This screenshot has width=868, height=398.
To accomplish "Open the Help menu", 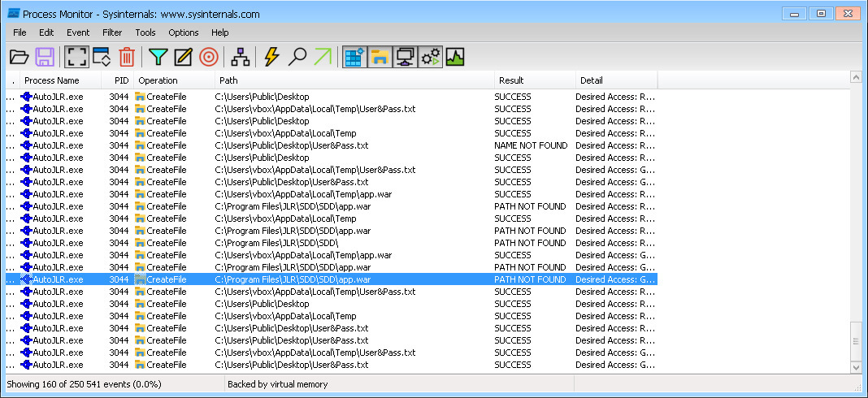I will [219, 32].
